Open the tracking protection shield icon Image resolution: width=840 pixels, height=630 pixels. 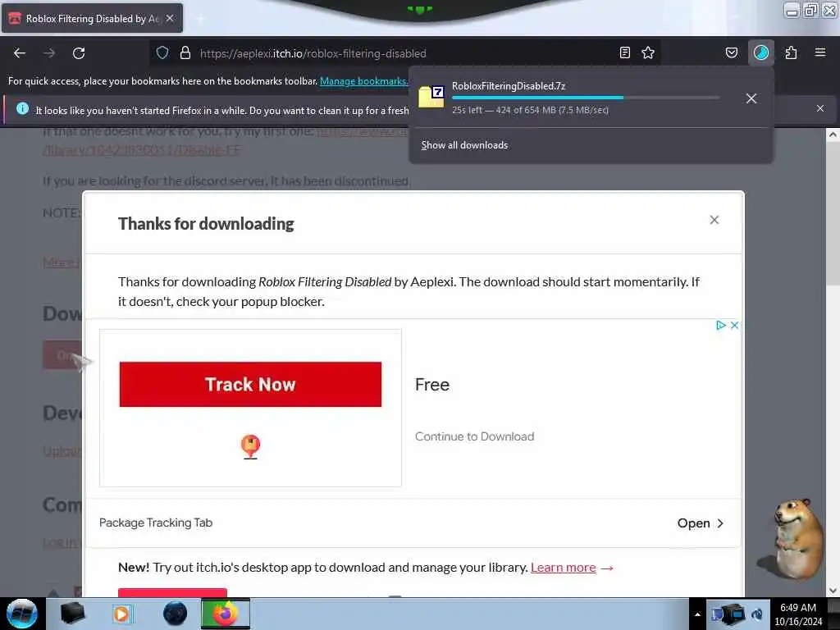tap(162, 52)
